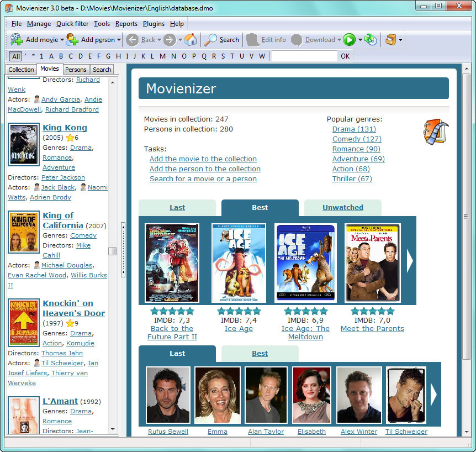This screenshot has height=452, width=476.
Task: Expand the loan box icon dropdown arrow
Action: tap(400, 40)
